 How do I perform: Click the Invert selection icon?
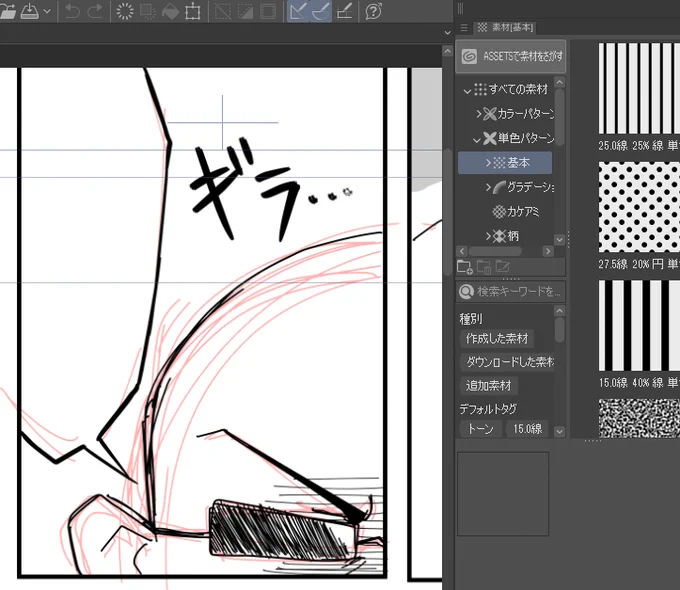245,11
